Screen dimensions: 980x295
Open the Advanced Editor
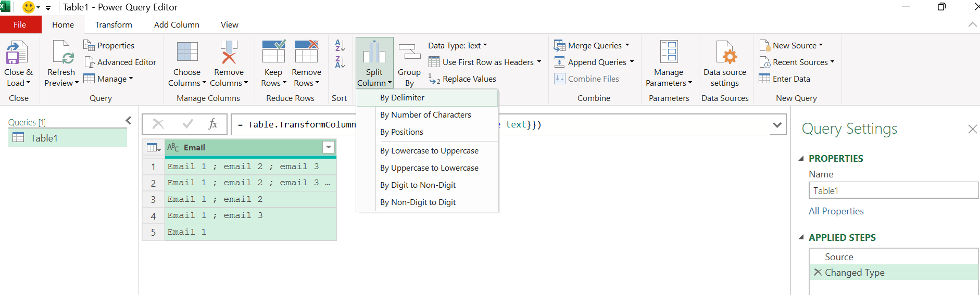pyautogui.click(x=120, y=62)
